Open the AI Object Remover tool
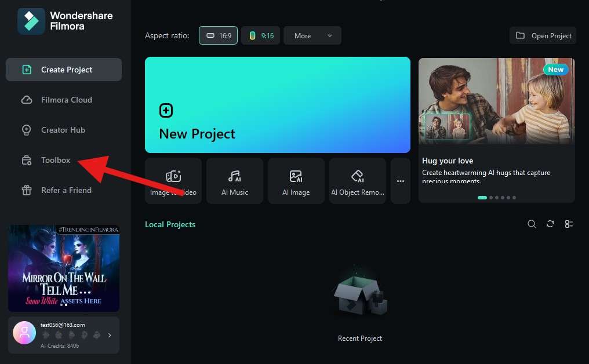This screenshot has height=364, width=589. (x=358, y=181)
